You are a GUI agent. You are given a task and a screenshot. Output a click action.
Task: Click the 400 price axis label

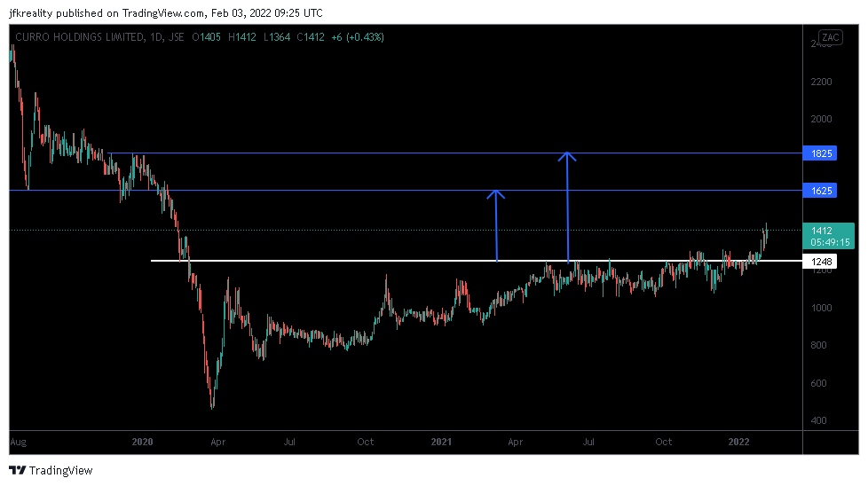click(x=818, y=420)
